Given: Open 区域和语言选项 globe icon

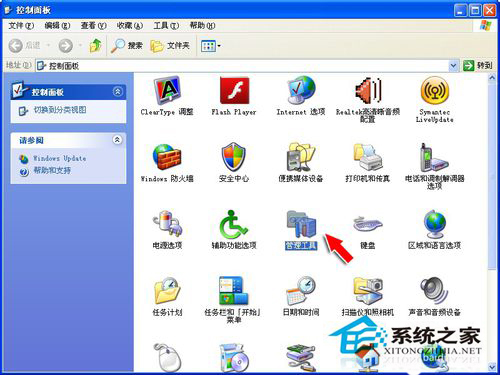Looking at the screenshot, I should (435, 223).
